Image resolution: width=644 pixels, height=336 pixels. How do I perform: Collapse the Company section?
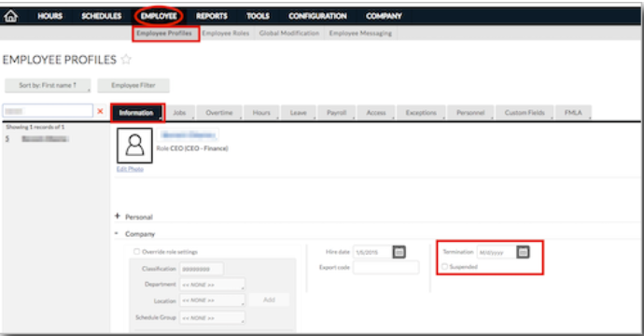coord(117,233)
